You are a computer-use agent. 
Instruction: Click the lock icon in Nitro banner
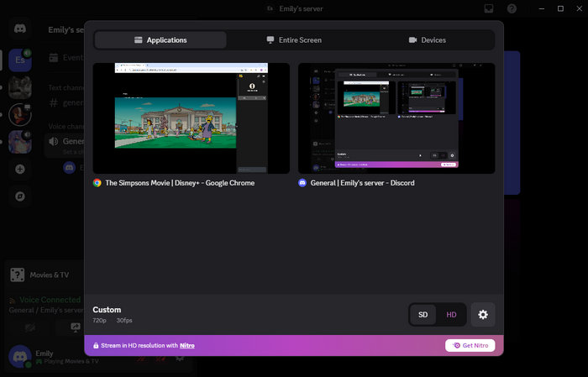pyautogui.click(x=96, y=346)
